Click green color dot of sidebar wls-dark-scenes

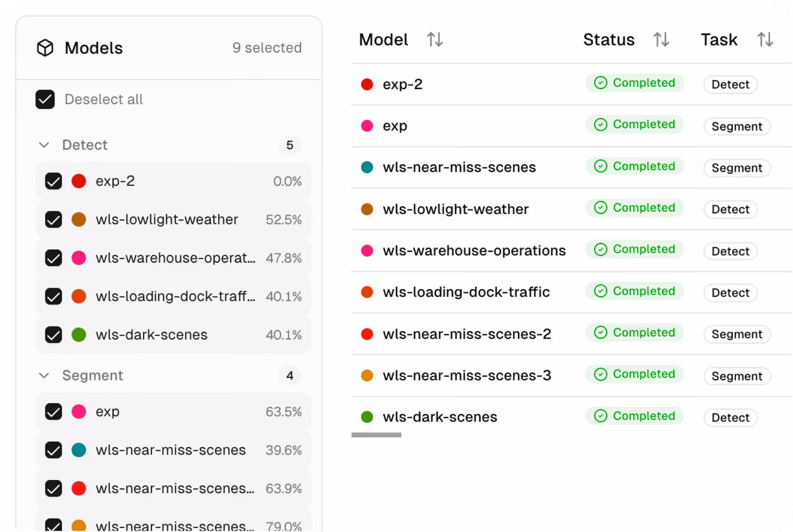(79, 335)
